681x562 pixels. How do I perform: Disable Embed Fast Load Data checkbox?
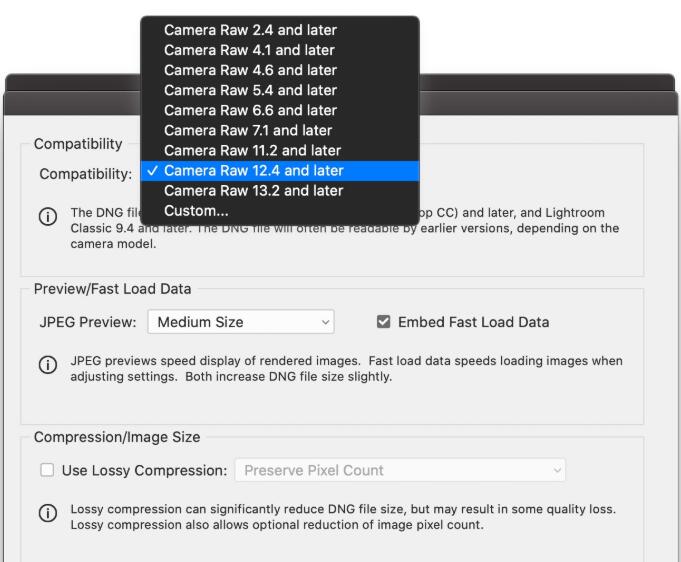(x=382, y=322)
